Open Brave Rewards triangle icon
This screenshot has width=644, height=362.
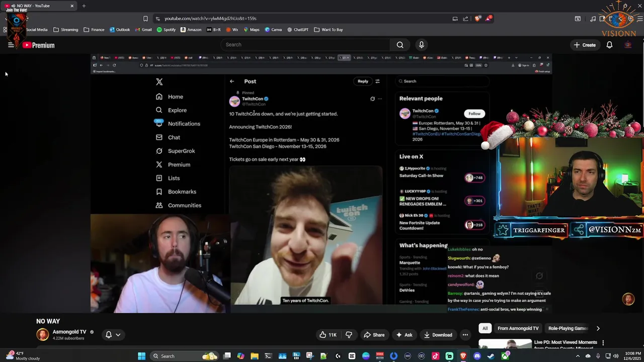pos(489,19)
